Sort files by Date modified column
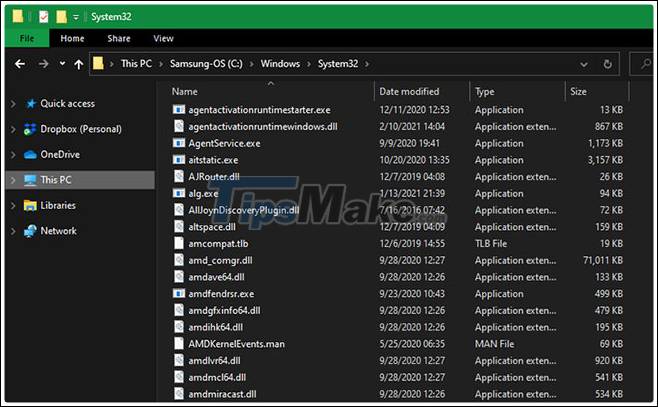Image resolution: width=658 pixels, height=407 pixels. pos(409,91)
